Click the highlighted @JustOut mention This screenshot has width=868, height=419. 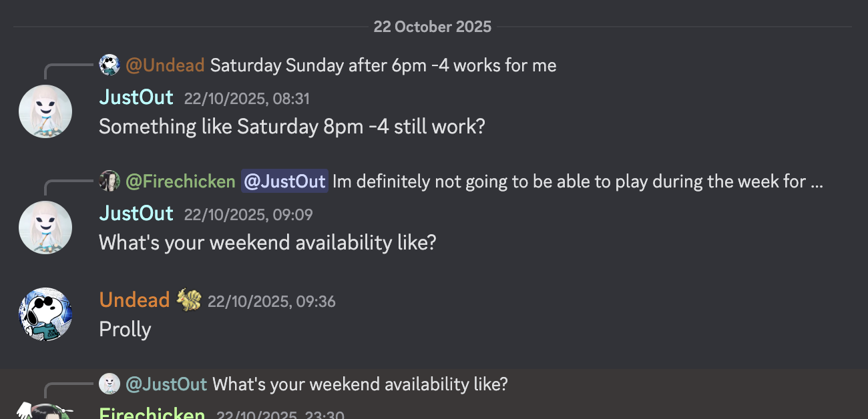[284, 181]
